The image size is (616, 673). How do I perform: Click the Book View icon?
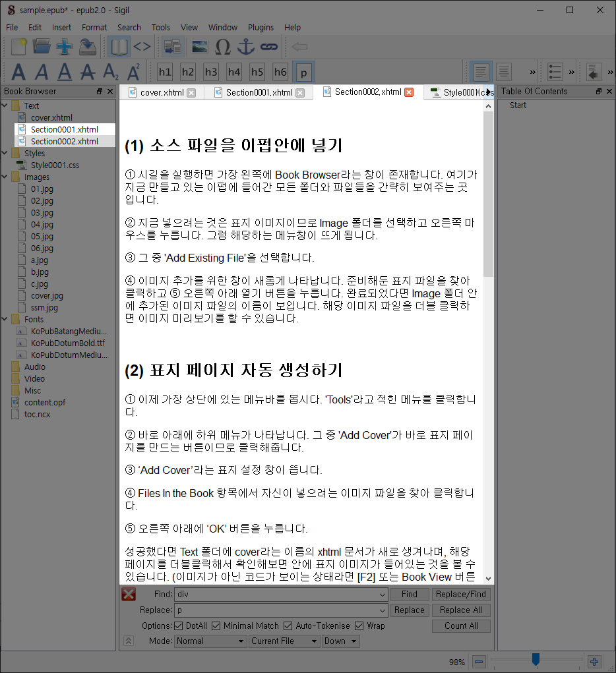coord(119,47)
